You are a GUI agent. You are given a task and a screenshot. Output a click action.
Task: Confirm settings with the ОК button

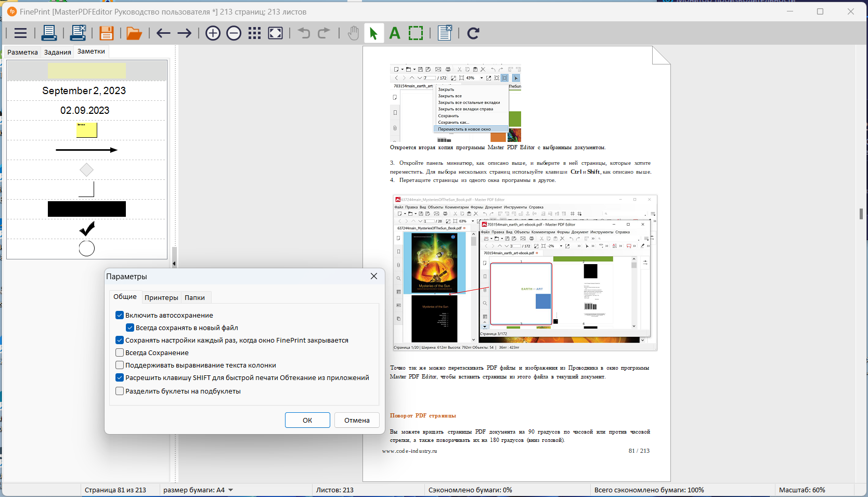pyautogui.click(x=307, y=420)
